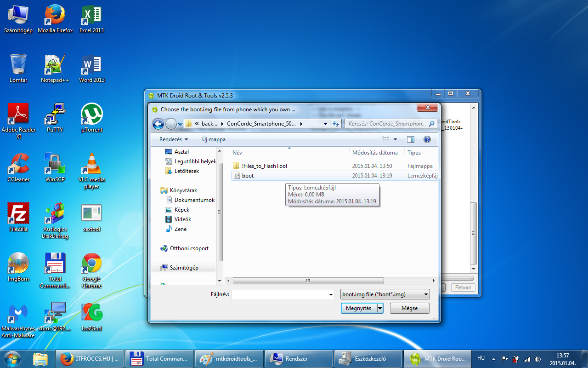Image resolution: width=588 pixels, height=368 pixels.
Task: Expand the boot.img file type filter
Action: (385, 294)
